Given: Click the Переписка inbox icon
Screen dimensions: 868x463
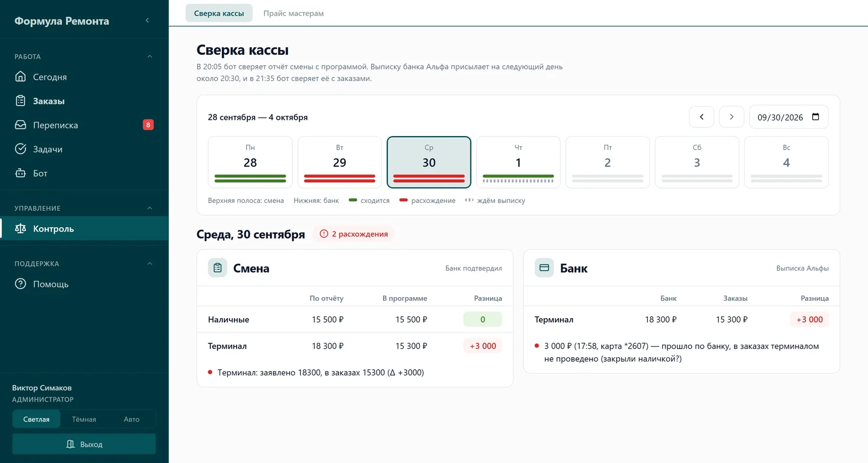Looking at the screenshot, I should (x=21, y=125).
